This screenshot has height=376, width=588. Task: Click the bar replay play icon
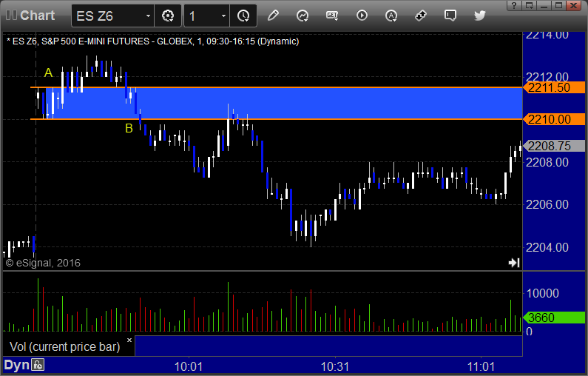click(x=362, y=16)
